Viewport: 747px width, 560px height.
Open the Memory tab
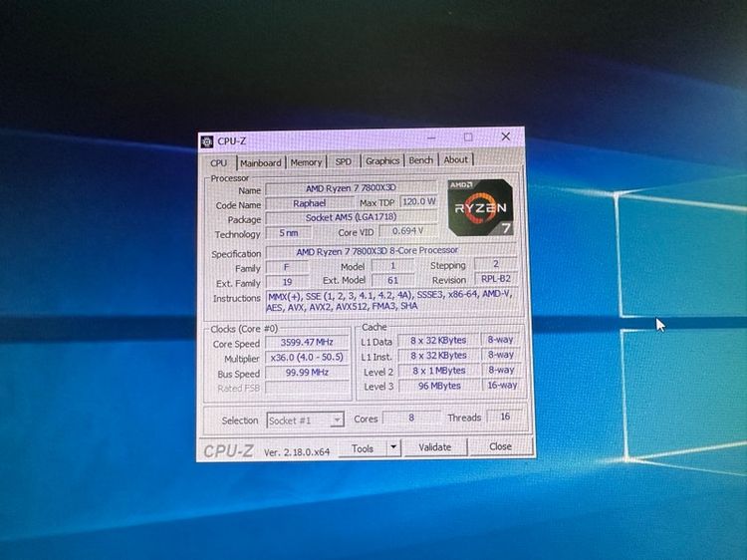coord(306,162)
